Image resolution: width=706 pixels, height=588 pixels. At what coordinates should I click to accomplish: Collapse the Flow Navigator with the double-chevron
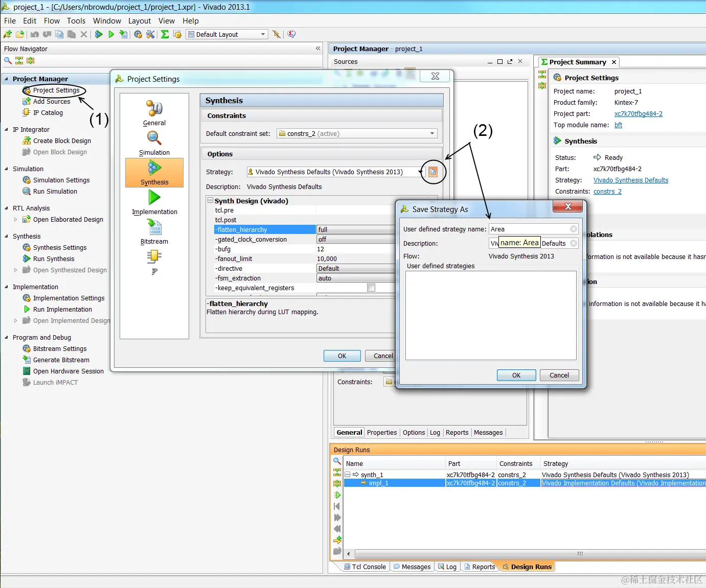click(x=318, y=49)
